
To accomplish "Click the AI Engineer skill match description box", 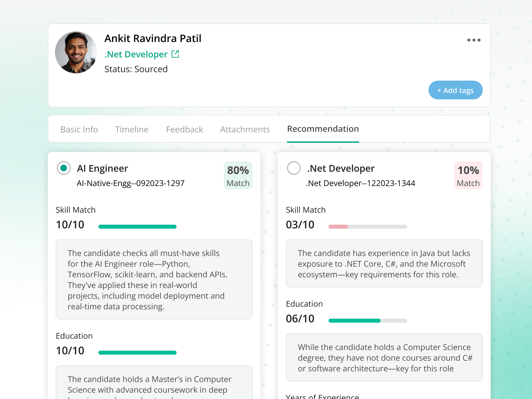I will (x=154, y=279).
